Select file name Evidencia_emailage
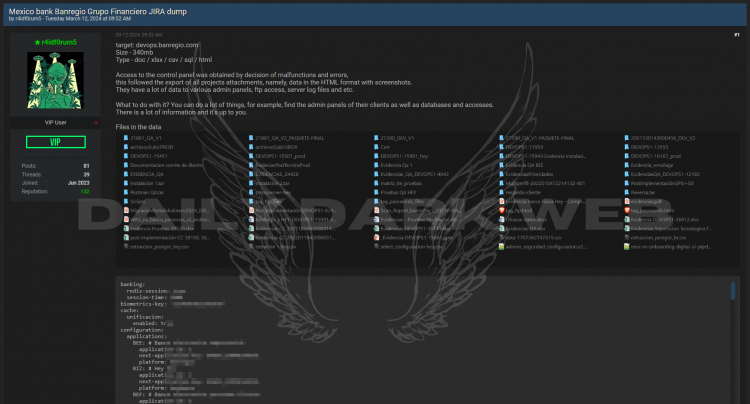The width and height of the screenshot is (750, 404). (x=652, y=165)
